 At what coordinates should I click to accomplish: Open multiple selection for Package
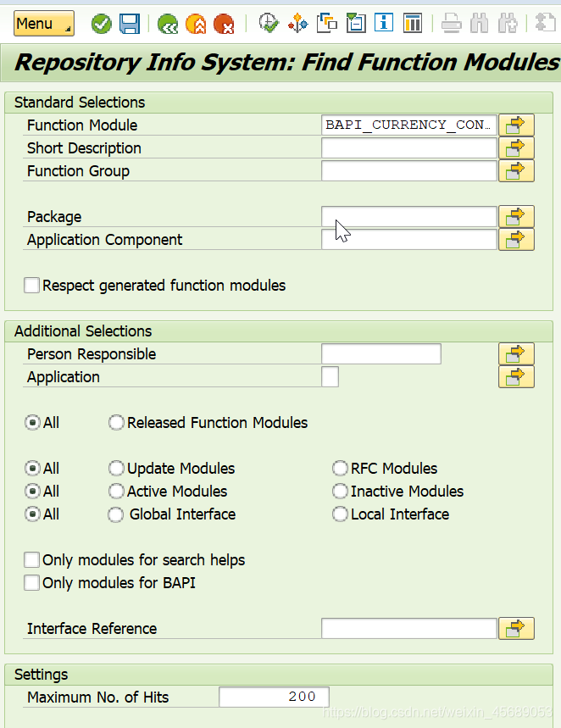[516, 216]
